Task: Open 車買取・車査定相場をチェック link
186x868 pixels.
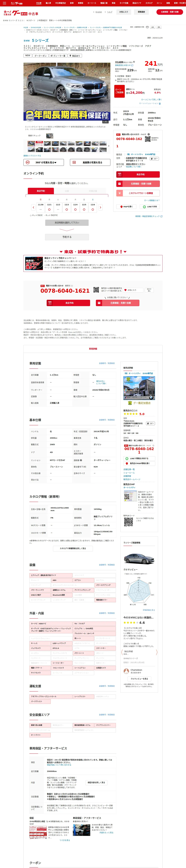Action: [149, 216]
